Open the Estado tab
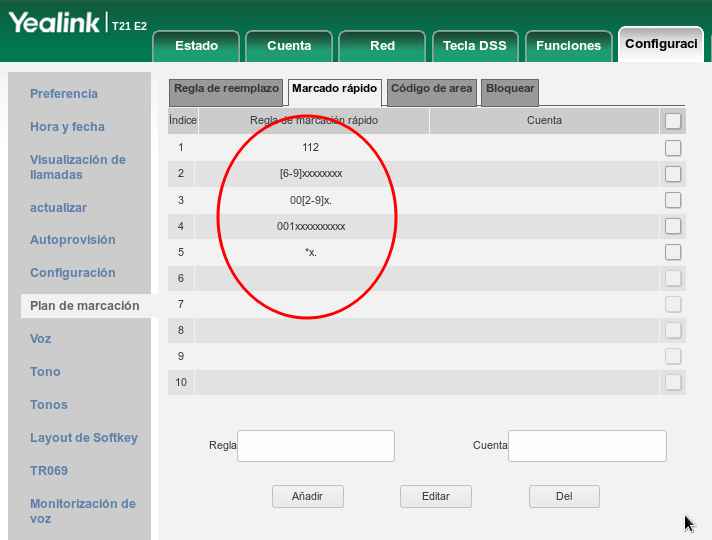 (x=196, y=46)
